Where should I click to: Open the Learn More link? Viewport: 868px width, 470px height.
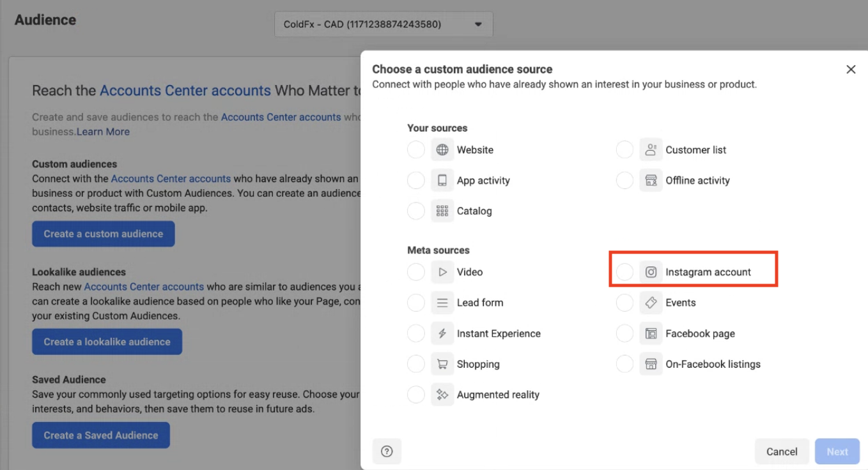(103, 132)
